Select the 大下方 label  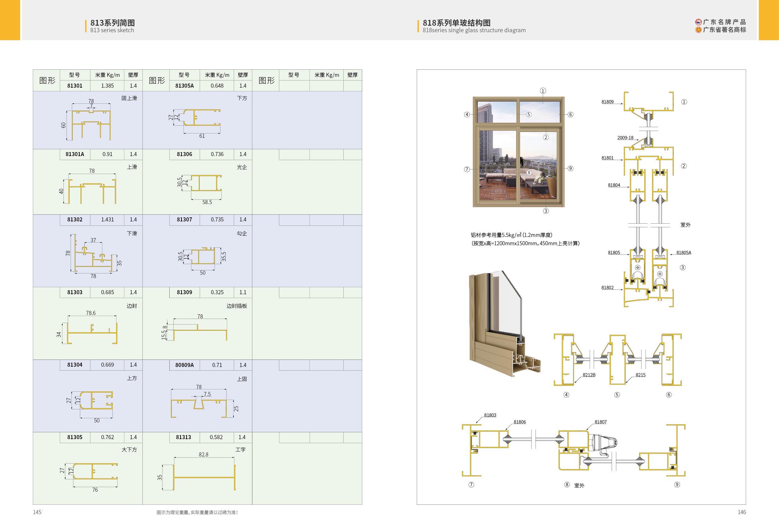[129, 450]
